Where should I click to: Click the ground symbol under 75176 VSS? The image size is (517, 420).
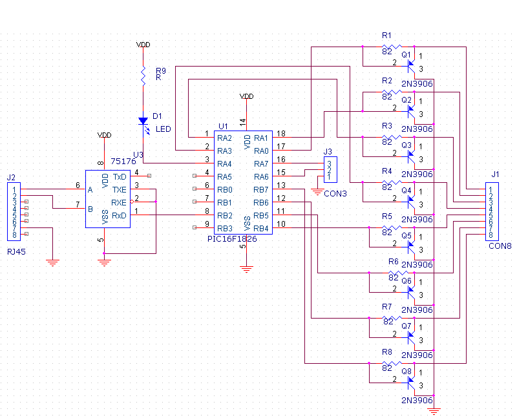(x=104, y=263)
